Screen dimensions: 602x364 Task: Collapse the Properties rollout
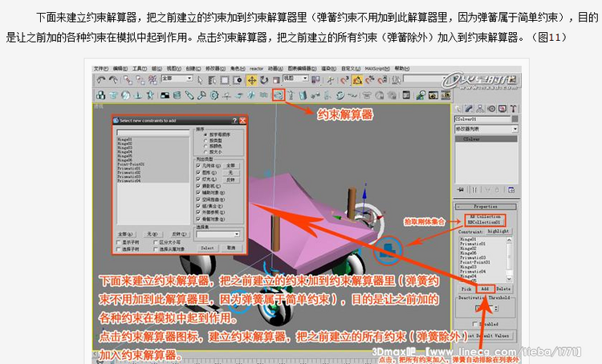[x=486, y=206]
